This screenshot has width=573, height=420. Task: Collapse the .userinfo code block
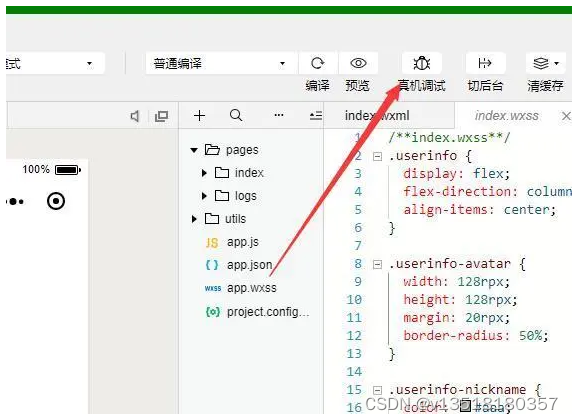click(377, 156)
